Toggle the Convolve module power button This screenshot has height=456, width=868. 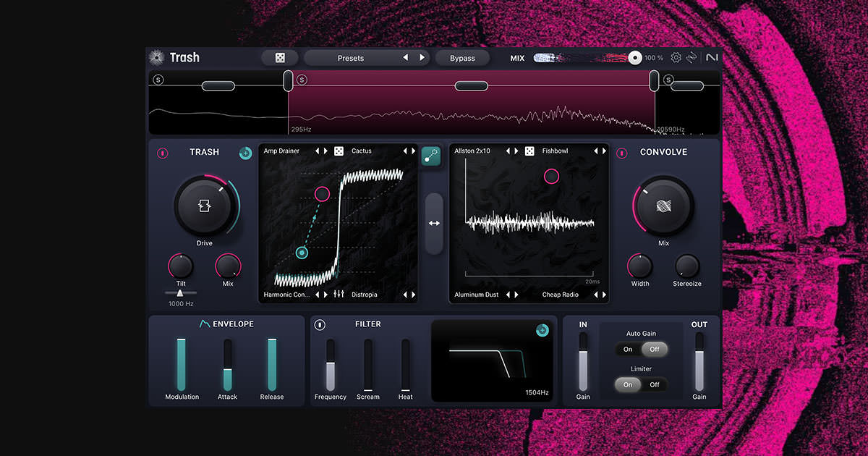pos(621,153)
